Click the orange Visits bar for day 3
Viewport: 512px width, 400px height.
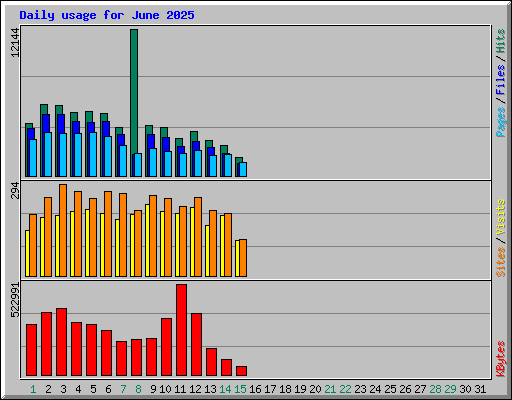tap(63, 230)
